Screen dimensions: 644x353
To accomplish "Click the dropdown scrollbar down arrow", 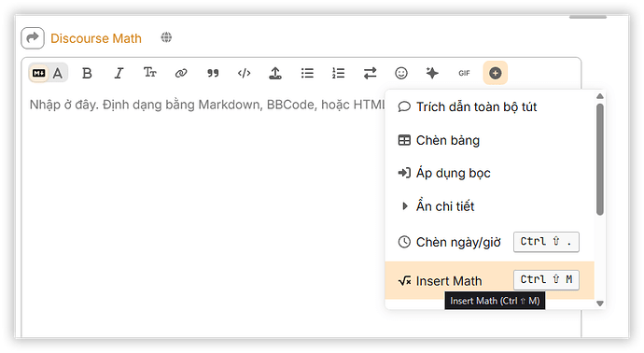I will (x=600, y=304).
